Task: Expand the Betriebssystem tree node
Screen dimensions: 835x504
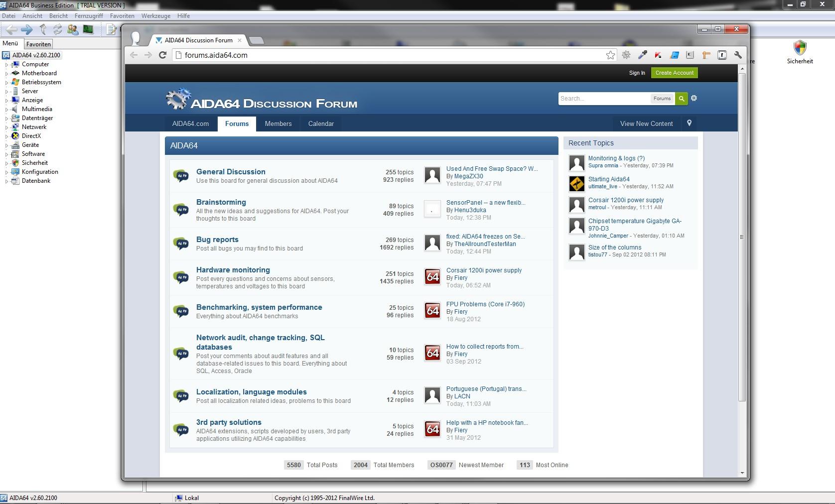Action: click(6, 82)
